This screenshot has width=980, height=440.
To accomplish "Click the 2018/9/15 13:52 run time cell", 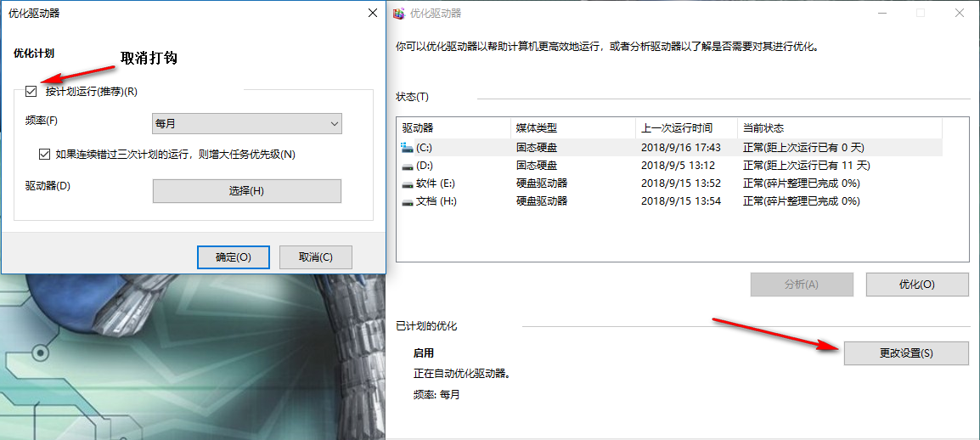I will pyautogui.click(x=681, y=183).
